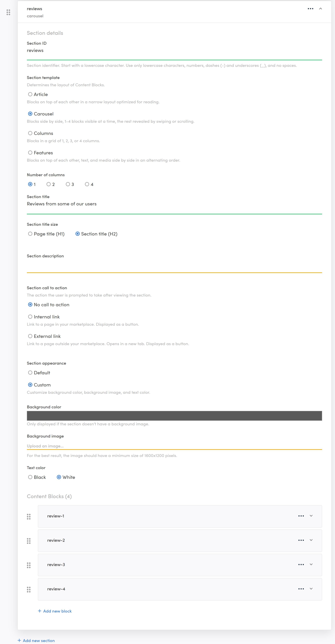Select Internal link call to action
Screen dimensions: 335x644
[30, 317]
